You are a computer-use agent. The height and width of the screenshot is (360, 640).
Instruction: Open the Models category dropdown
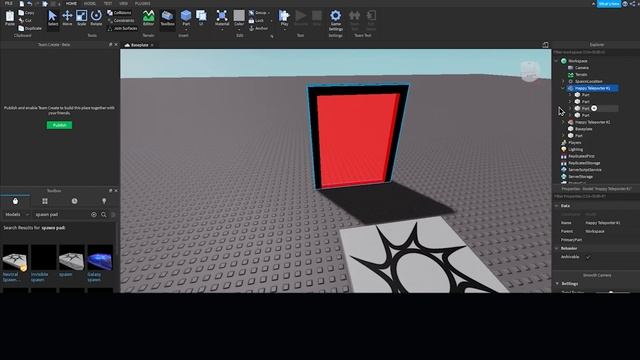(x=17, y=215)
